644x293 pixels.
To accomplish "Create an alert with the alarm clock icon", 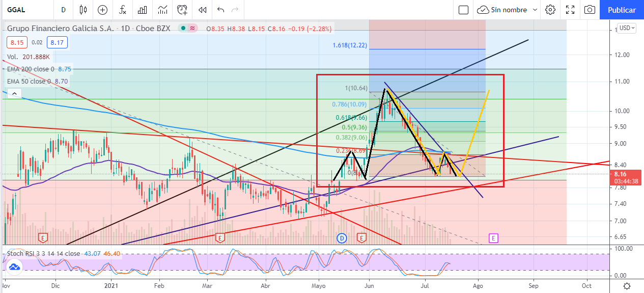I will [x=182, y=10].
